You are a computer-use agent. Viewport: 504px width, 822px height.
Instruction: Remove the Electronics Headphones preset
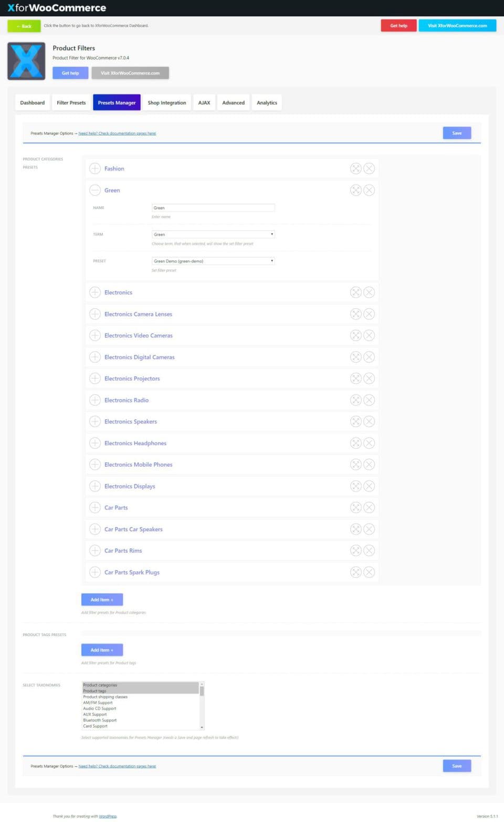369,443
